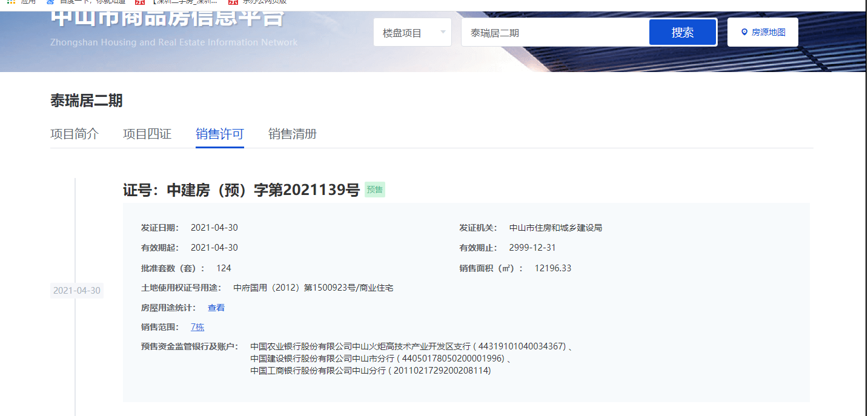Click the 查看 link for 房屋用途统计
The image size is (868, 416).
(x=216, y=308)
